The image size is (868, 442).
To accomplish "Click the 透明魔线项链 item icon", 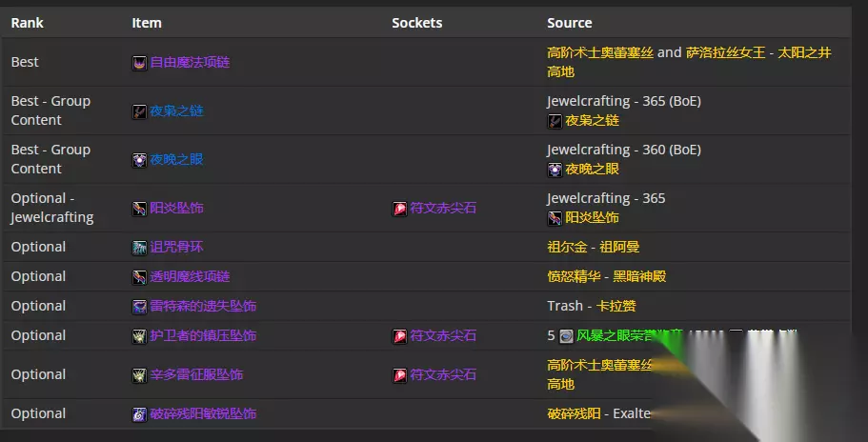I will 139,277.
